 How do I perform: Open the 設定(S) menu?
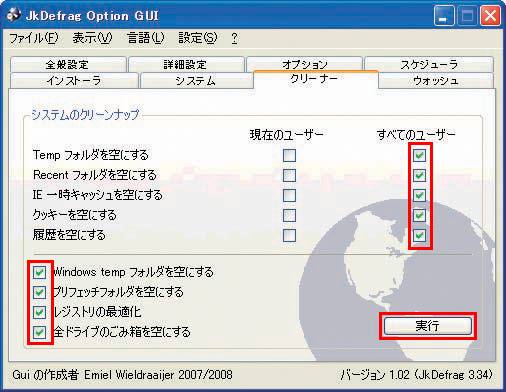coord(198,38)
